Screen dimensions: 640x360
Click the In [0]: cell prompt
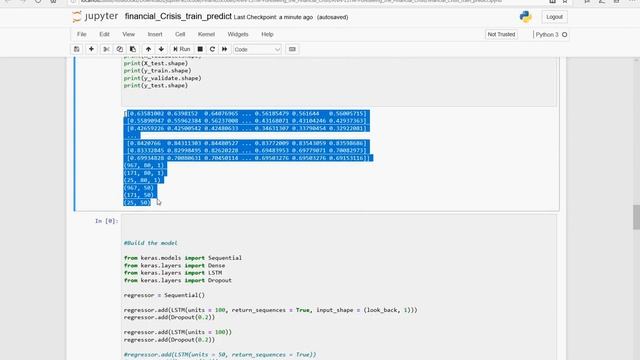(107, 221)
